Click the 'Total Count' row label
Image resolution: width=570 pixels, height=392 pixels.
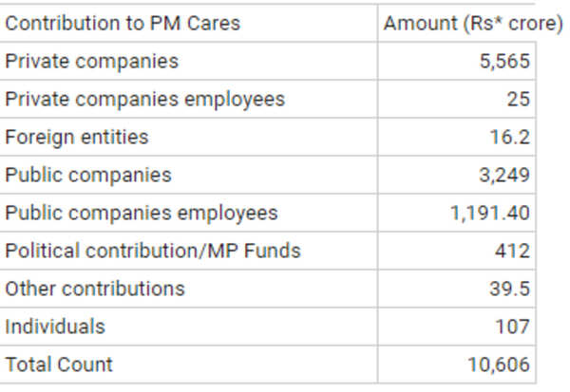coord(59,364)
